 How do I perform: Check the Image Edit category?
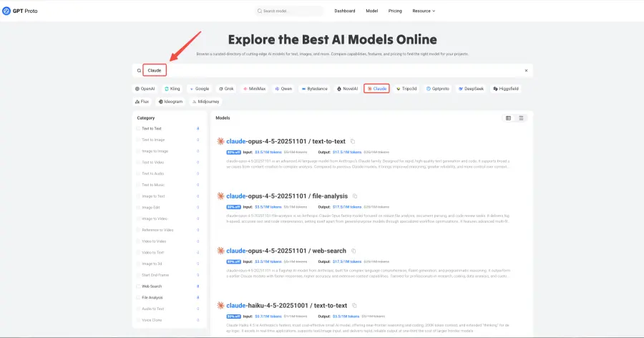[x=138, y=208]
